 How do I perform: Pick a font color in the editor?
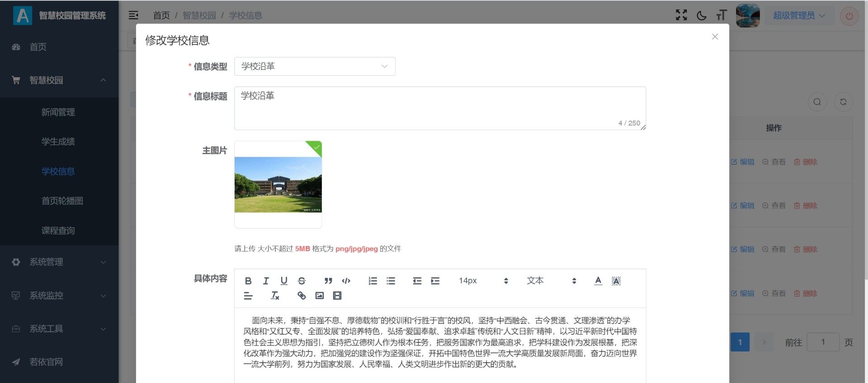coord(598,281)
